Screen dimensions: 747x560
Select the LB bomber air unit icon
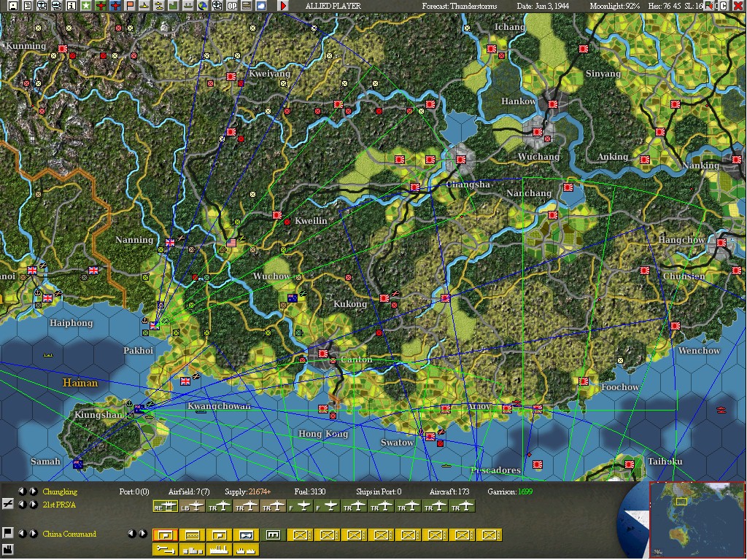tap(192, 506)
